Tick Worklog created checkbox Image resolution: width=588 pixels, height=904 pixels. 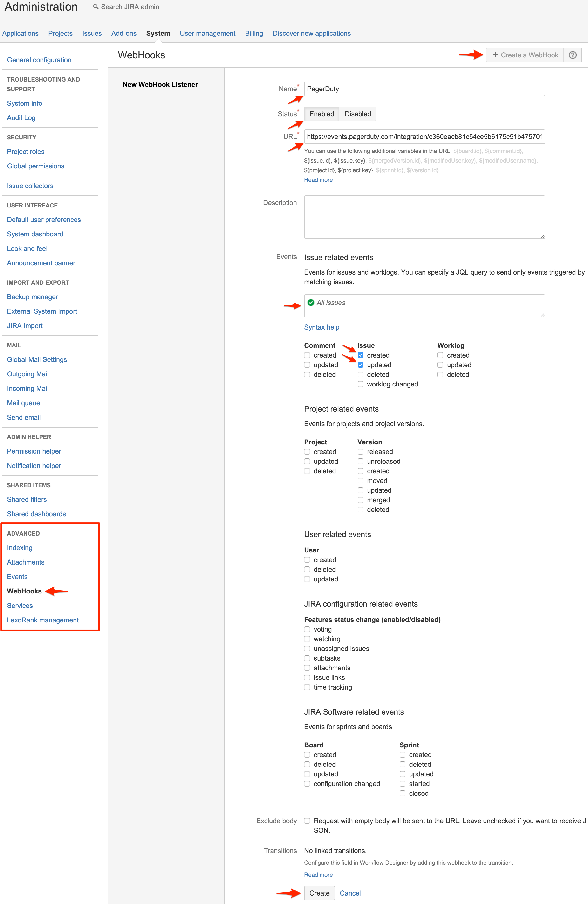(440, 355)
